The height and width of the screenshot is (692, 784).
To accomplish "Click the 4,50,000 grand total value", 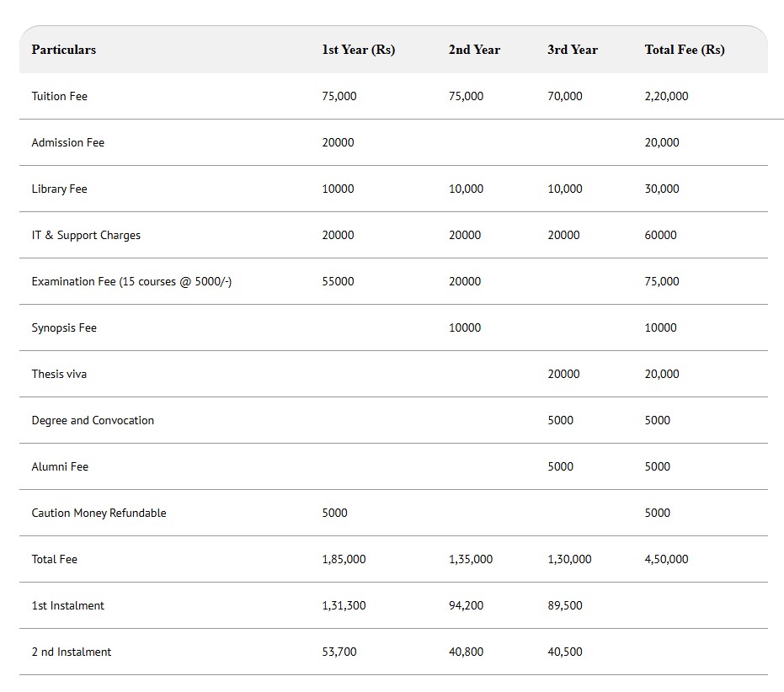I will 666,559.
